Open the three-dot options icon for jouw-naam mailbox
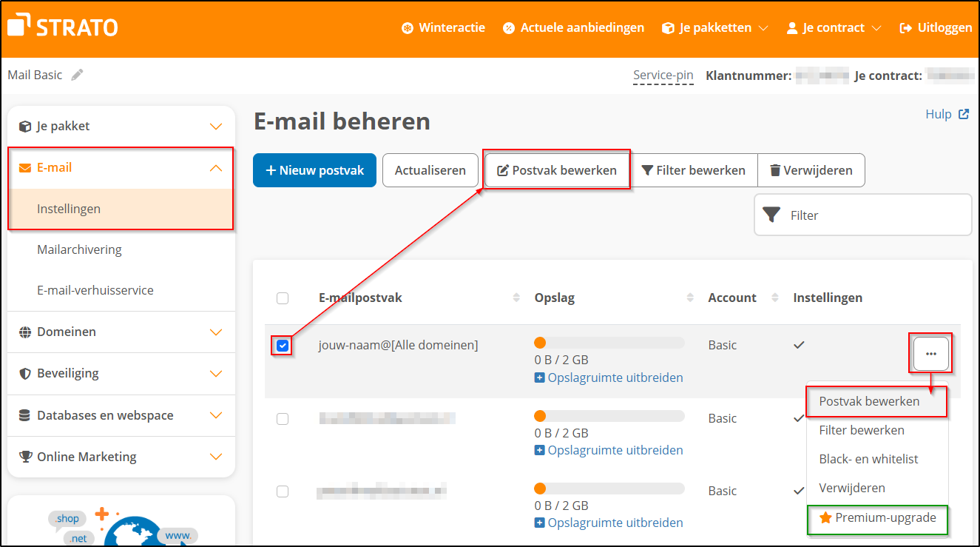Image resolution: width=980 pixels, height=547 pixels. (x=930, y=353)
